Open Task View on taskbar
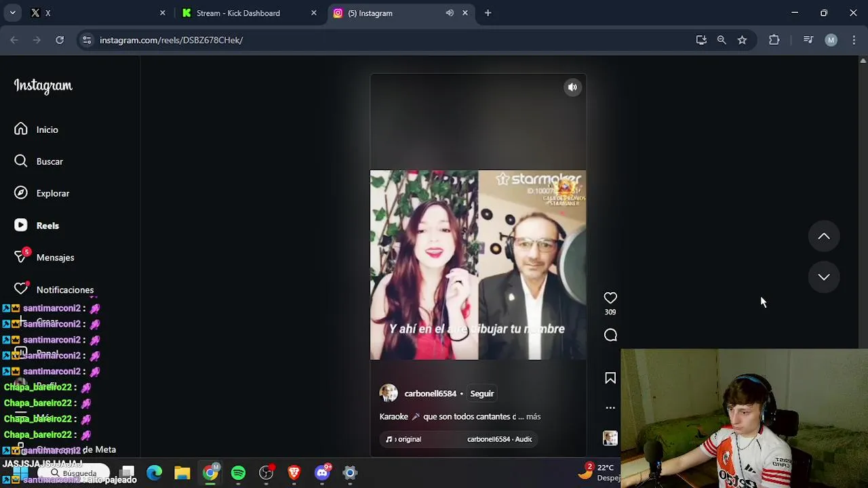868x488 pixels. click(x=127, y=472)
